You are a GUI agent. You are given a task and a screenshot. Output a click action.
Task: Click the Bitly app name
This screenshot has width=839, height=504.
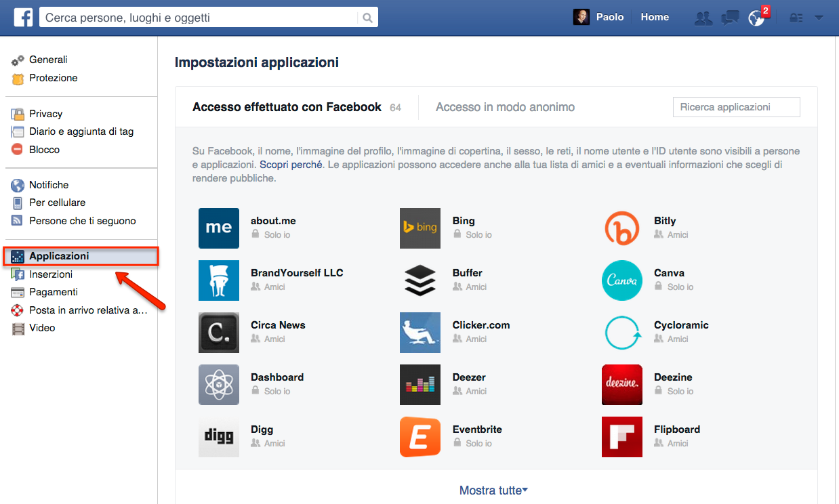click(x=665, y=221)
